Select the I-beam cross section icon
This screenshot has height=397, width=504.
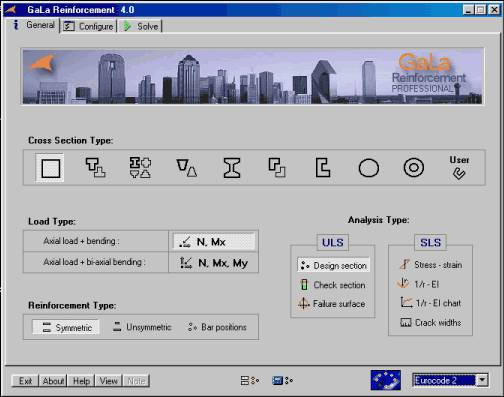click(232, 168)
